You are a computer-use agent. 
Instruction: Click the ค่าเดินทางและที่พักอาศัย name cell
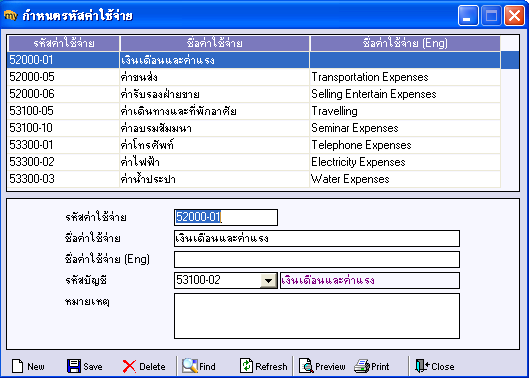(215, 111)
